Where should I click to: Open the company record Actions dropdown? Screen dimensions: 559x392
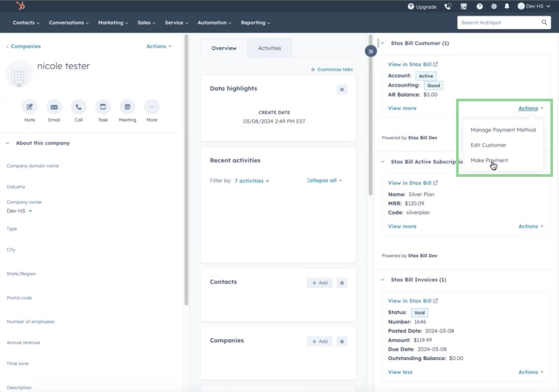(159, 46)
